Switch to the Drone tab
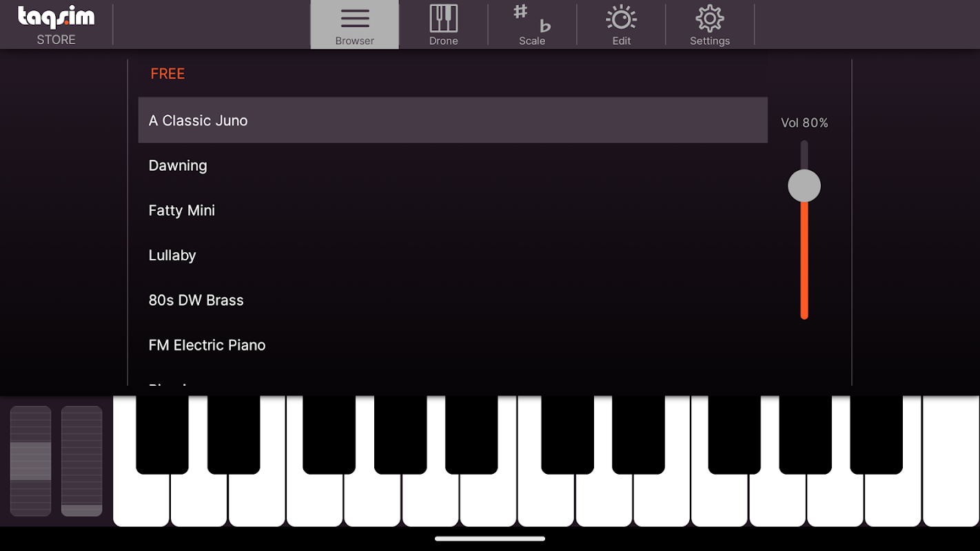 (443, 25)
